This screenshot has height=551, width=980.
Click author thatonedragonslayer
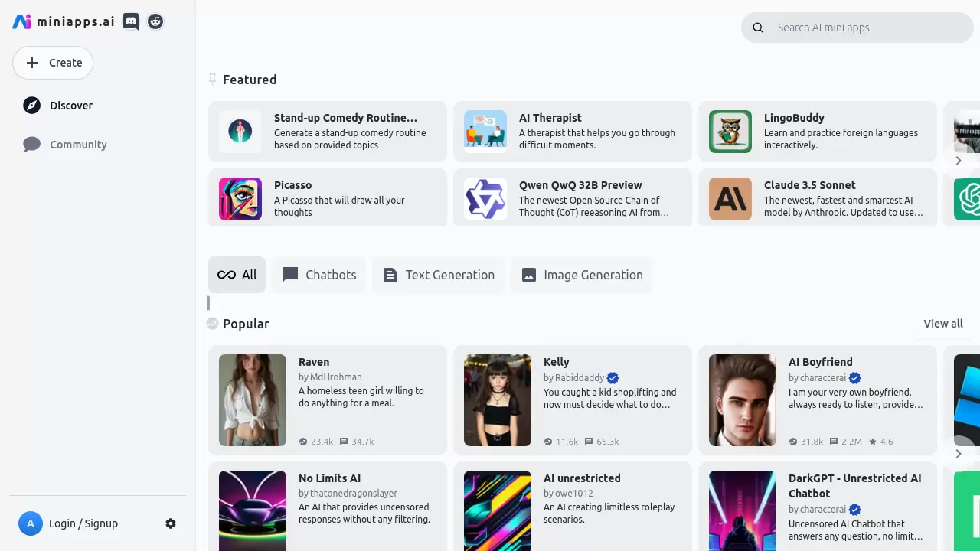pos(354,494)
